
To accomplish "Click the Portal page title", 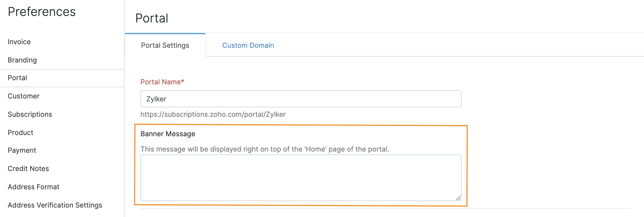I will pos(151,18).
